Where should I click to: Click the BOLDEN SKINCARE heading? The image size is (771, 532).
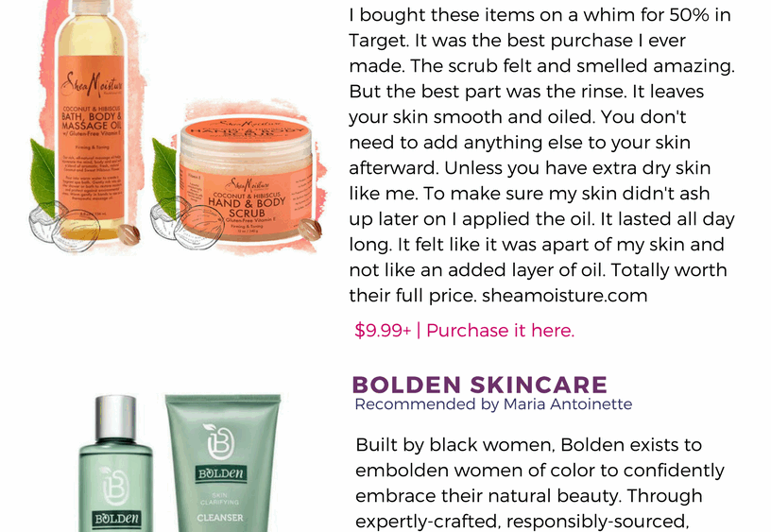(x=480, y=385)
